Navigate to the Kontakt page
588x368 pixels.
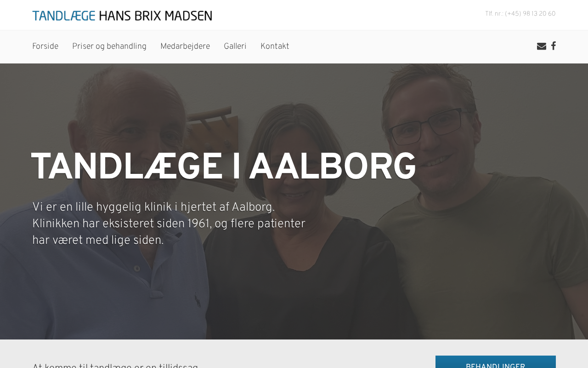pos(275,46)
